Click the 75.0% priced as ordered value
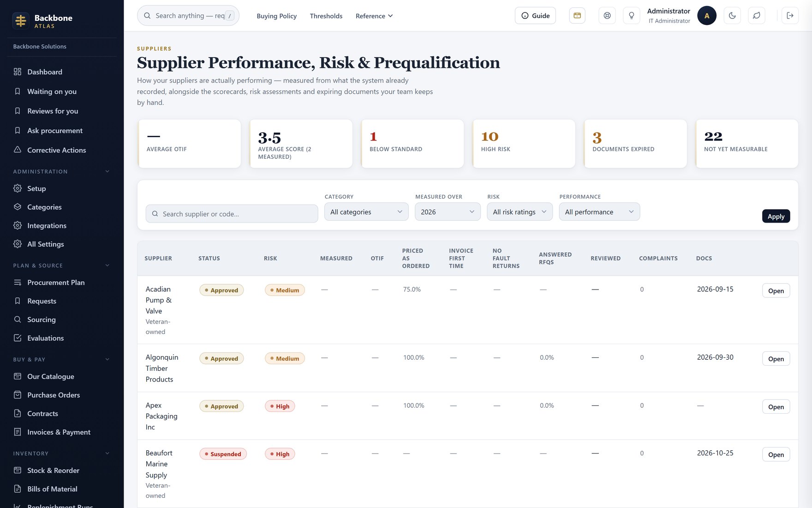 click(412, 290)
